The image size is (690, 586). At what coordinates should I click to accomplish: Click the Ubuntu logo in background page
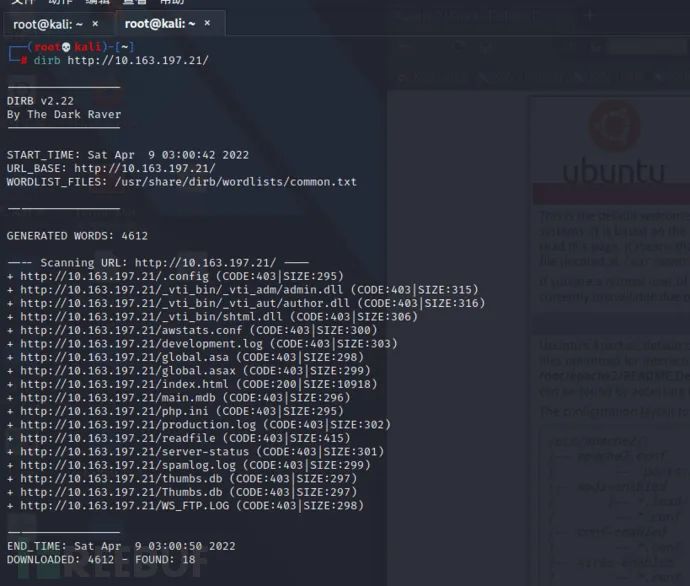pos(614,125)
